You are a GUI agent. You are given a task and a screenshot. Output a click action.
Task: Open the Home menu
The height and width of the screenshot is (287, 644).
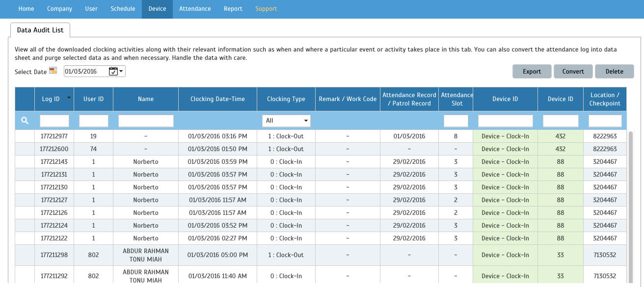(x=26, y=9)
